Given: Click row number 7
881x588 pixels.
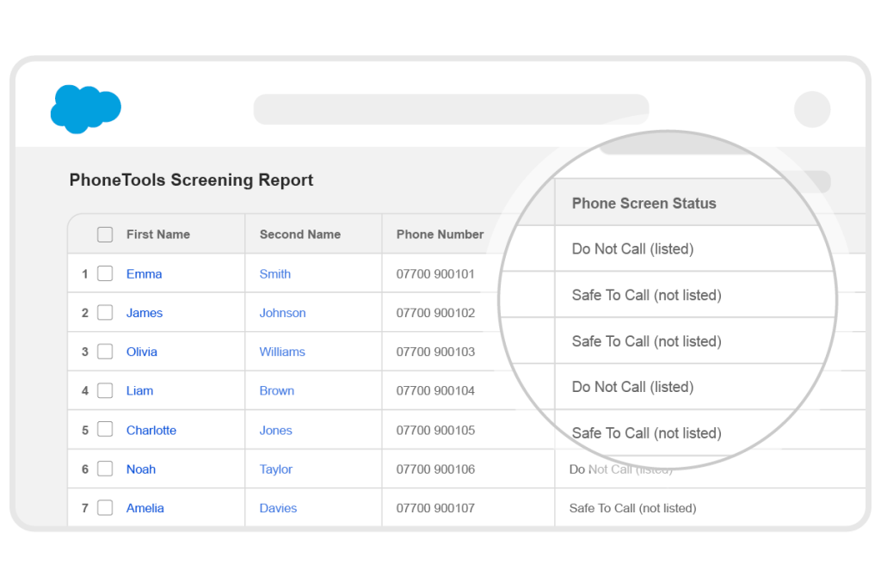Looking at the screenshot, I should (85, 508).
